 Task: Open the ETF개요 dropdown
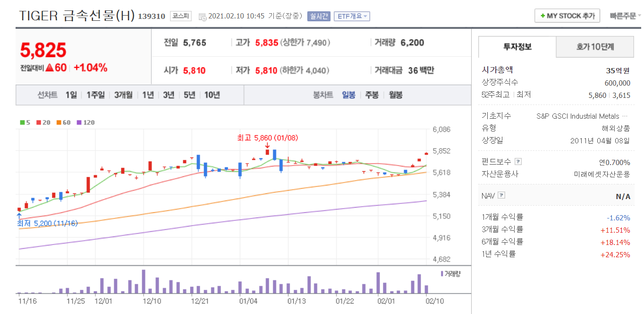pos(352,16)
